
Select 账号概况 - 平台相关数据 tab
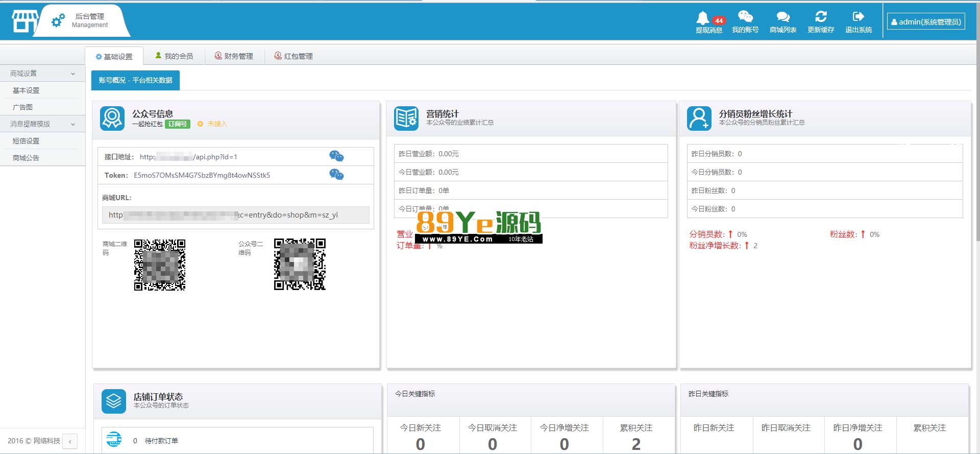click(x=135, y=80)
